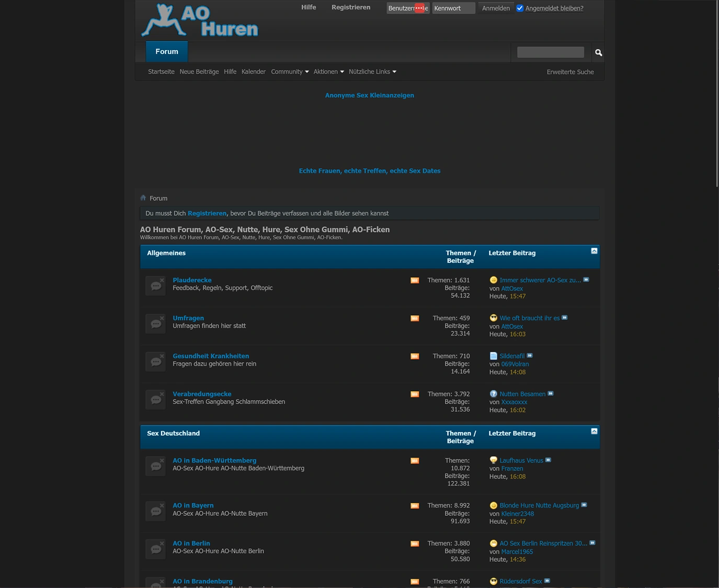The height and width of the screenshot is (588, 719).
Task: Go to Startseite in the navigation bar
Action: coord(161,72)
